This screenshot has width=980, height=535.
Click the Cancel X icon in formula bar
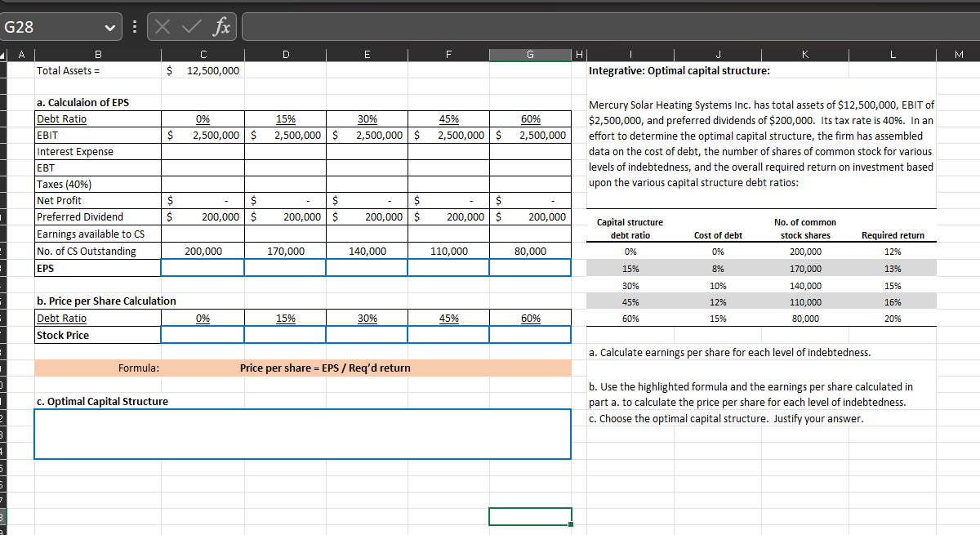pos(163,27)
